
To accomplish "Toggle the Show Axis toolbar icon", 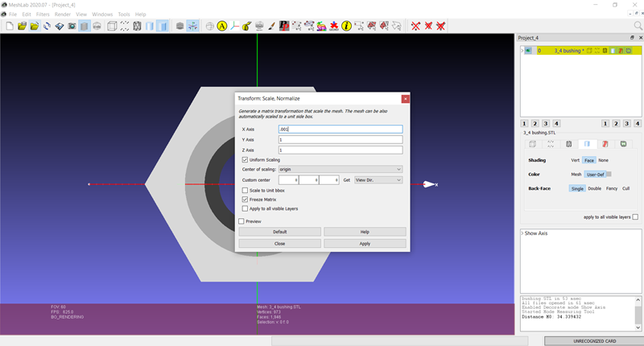I will pos(193,26).
